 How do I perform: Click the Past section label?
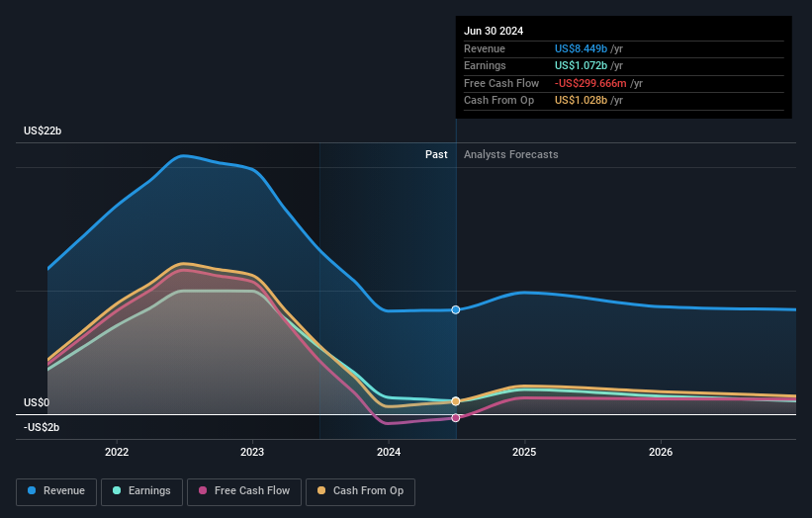coord(436,155)
